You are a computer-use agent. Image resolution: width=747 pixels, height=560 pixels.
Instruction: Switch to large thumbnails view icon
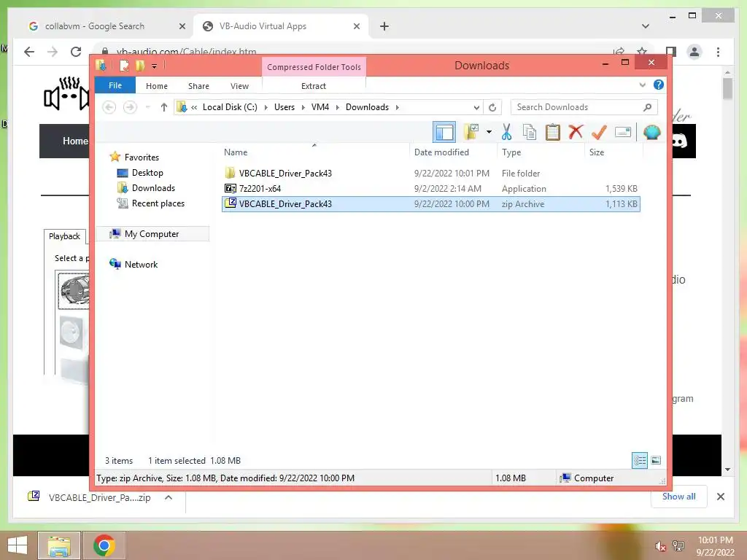[x=656, y=461]
